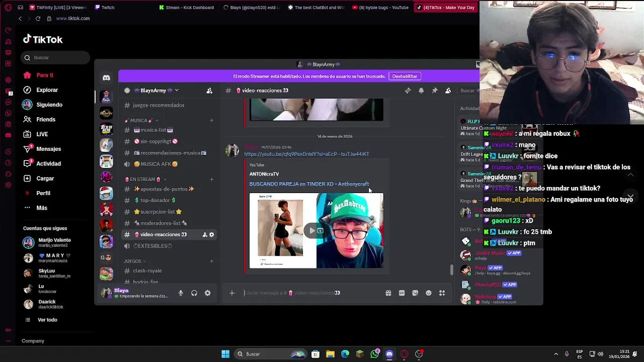Open TikTok Explorar section
Screen dimensions: 644x362
47,90
